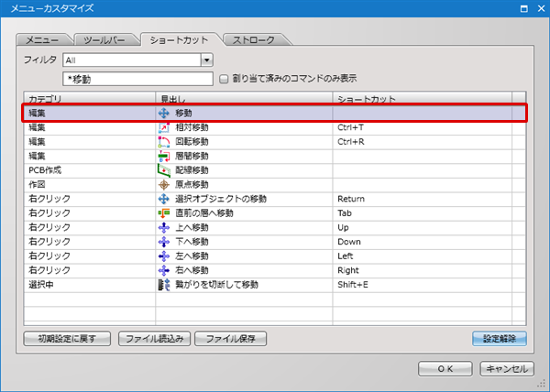The height and width of the screenshot is (392, 550).
Task: Enable 割り当て済みのコマンドのみ表示 checkbox
Action: 224,79
